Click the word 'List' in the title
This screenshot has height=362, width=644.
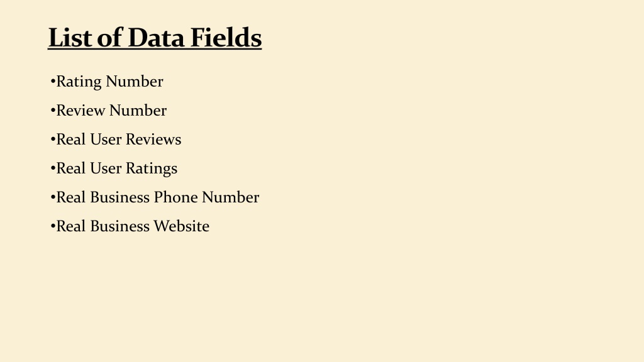(70, 38)
